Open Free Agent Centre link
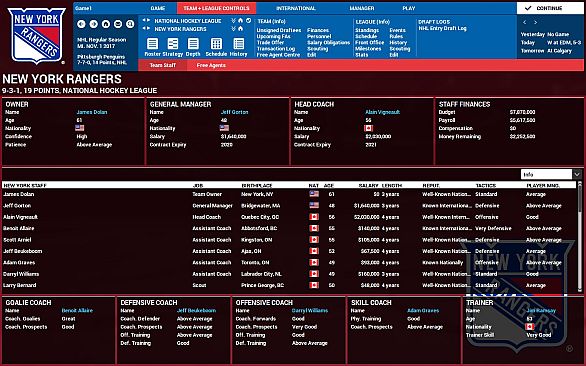 point(278,55)
